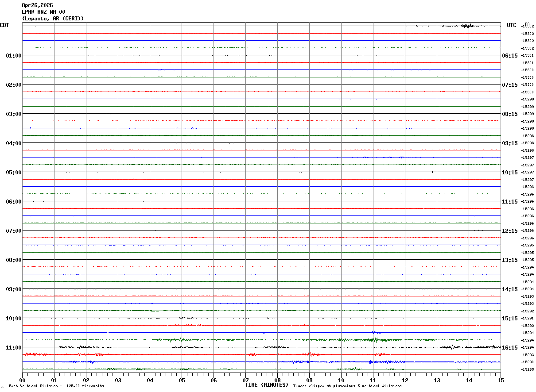
Task: Click the 12:15 UTC row label
Action: point(509,231)
